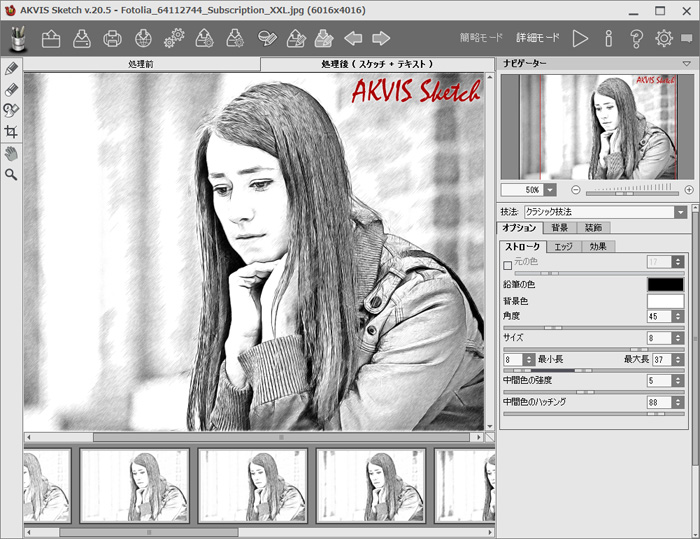Click the right arrow redo icon
This screenshot has width=700, height=539.
click(x=381, y=39)
